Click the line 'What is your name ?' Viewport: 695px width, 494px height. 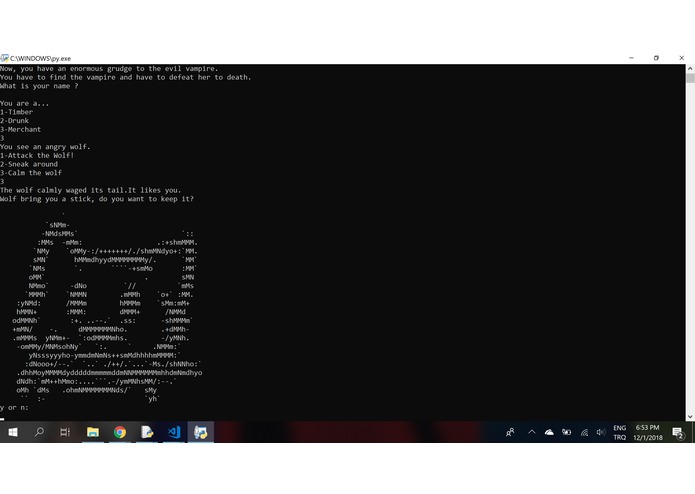click(39, 86)
